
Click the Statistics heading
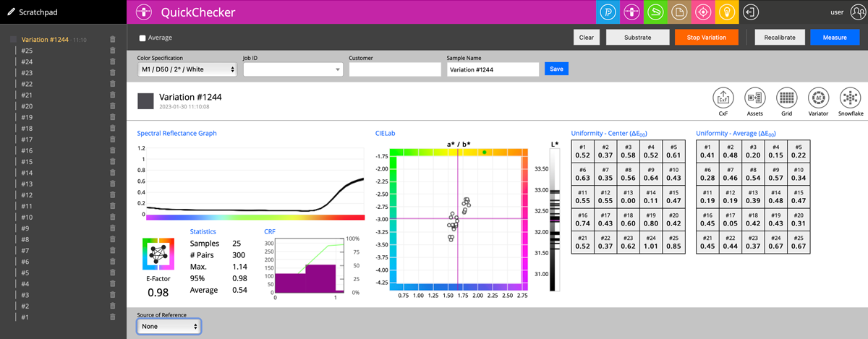[203, 231]
